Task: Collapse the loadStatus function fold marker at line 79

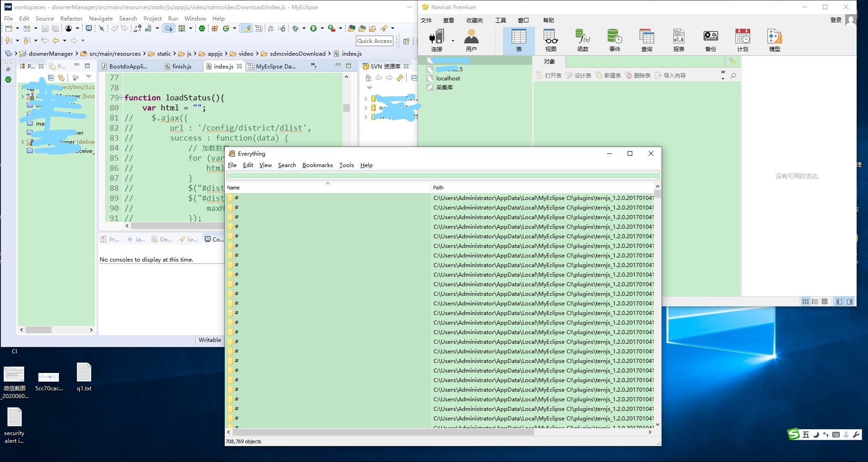Action: point(121,98)
